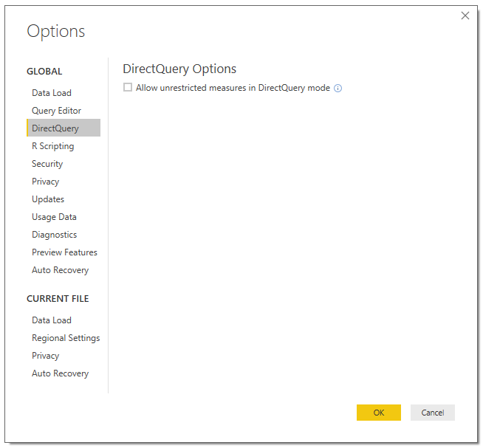Click the Cancel button
The width and height of the screenshot is (483, 448).
433,413
